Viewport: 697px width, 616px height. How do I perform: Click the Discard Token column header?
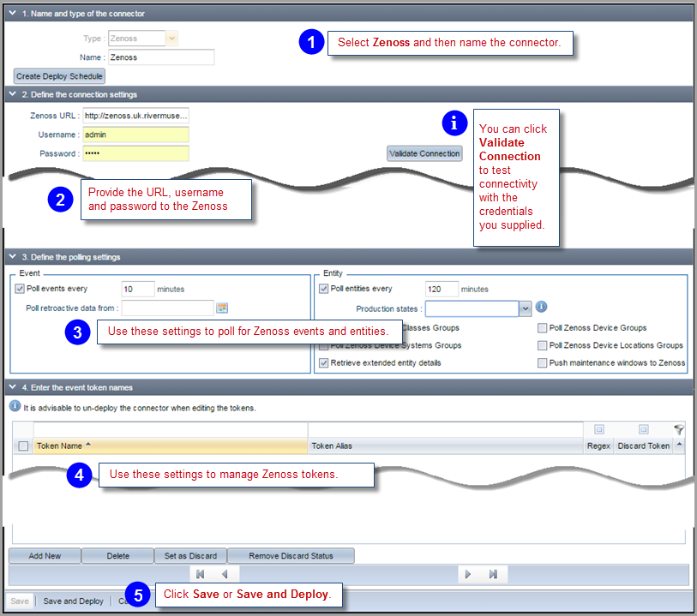(x=643, y=446)
